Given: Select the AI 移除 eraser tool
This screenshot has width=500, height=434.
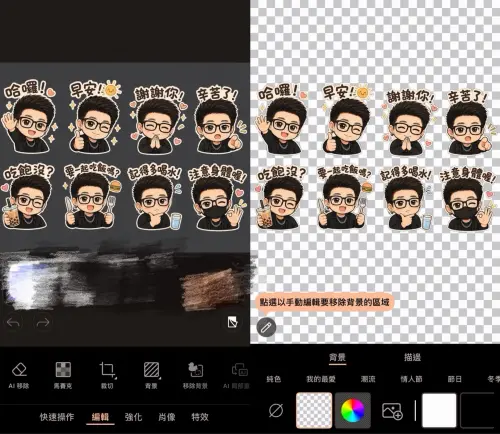Looking at the screenshot, I should point(19,375).
